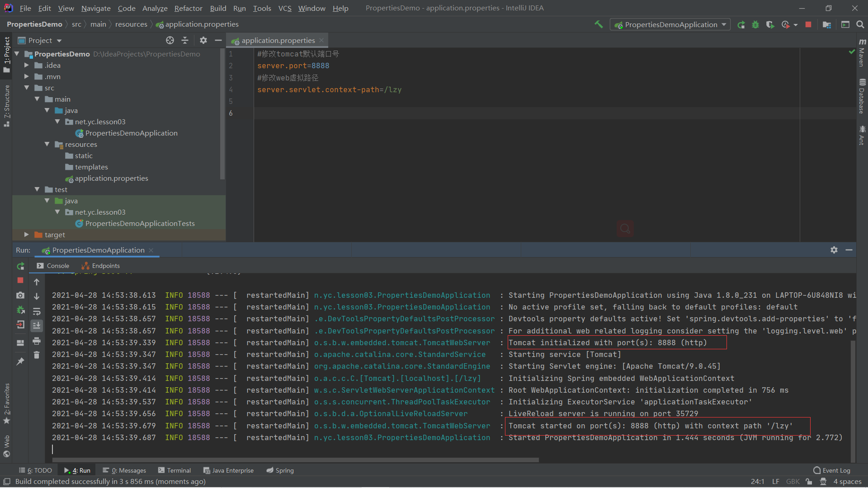Image resolution: width=868 pixels, height=488 pixels.
Task: Toggle scroll to end in console
Action: tap(37, 325)
